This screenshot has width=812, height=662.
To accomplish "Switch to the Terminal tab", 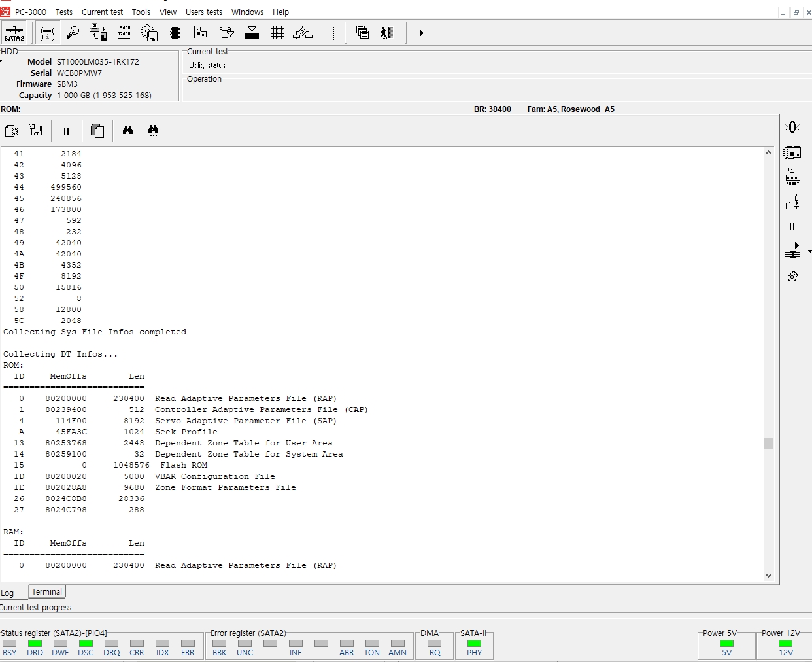I will pyautogui.click(x=47, y=592).
